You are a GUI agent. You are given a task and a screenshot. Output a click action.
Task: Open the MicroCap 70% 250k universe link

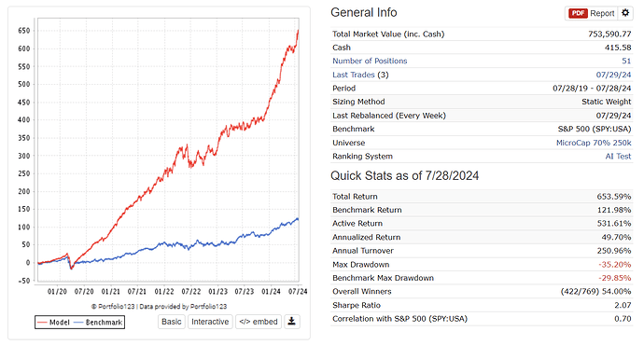[594, 143]
